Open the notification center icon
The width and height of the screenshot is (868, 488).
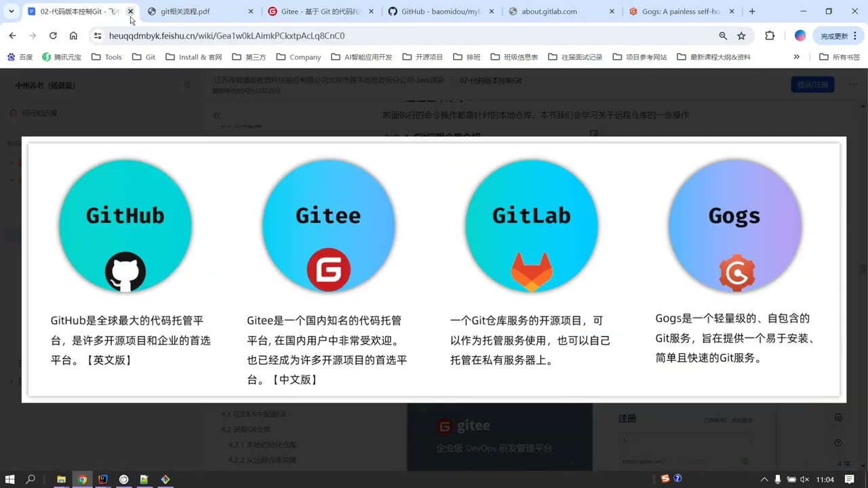click(x=850, y=479)
